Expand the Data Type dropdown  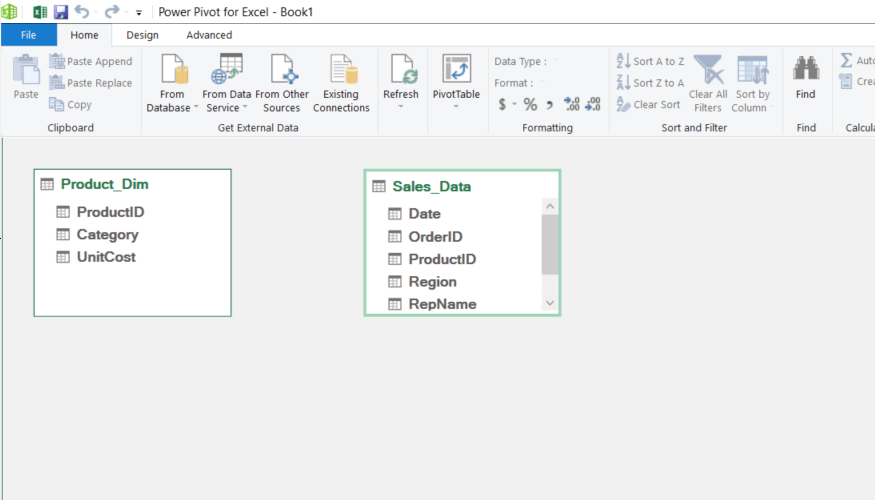[556, 61]
